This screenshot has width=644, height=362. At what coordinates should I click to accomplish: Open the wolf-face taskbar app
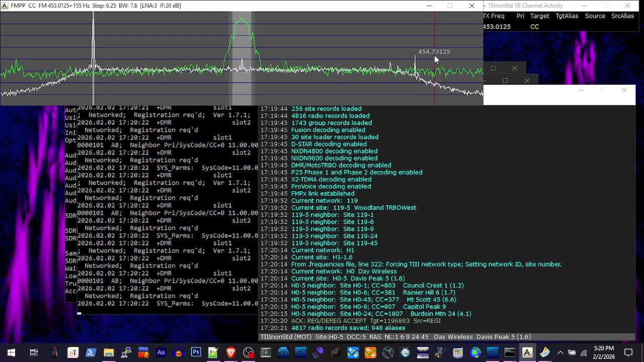(x=405, y=352)
